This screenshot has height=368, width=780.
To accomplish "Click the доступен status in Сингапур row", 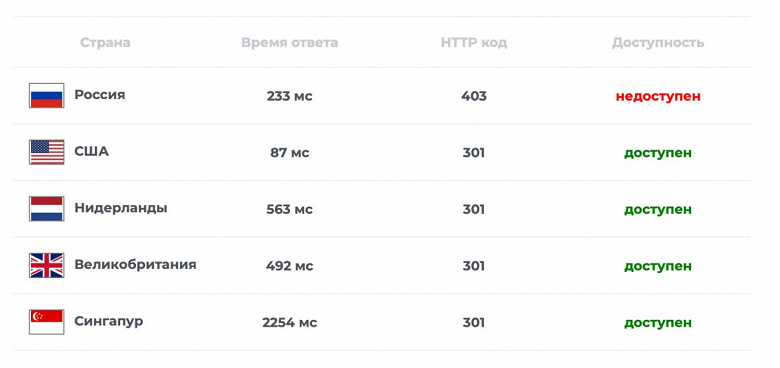I will click(x=658, y=323).
